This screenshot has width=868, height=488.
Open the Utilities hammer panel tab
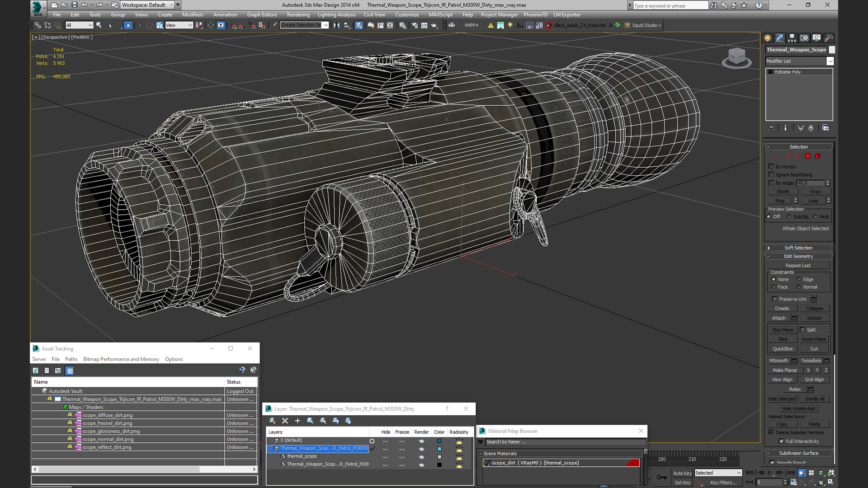(x=829, y=38)
